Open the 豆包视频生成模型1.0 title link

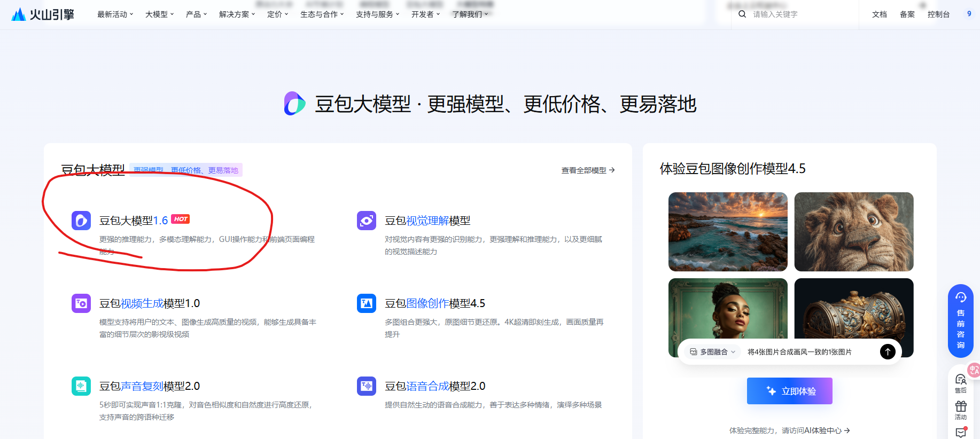tap(150, 303)
